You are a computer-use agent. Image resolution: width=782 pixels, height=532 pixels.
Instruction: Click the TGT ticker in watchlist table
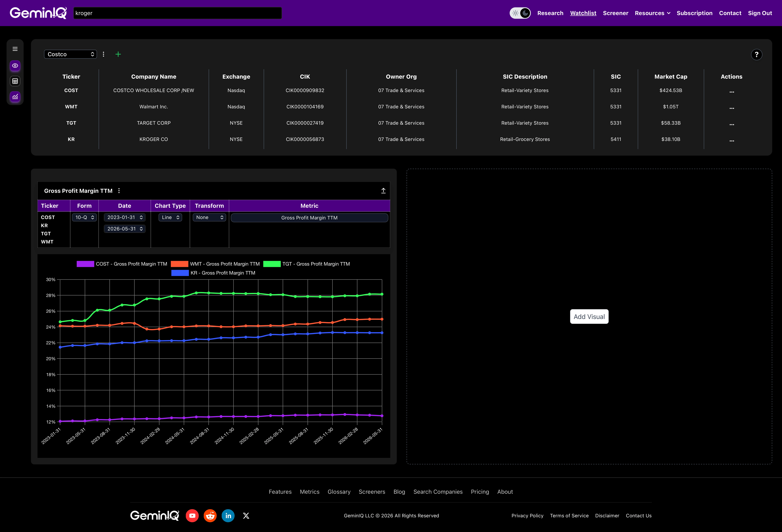click(x=71, y=123)
